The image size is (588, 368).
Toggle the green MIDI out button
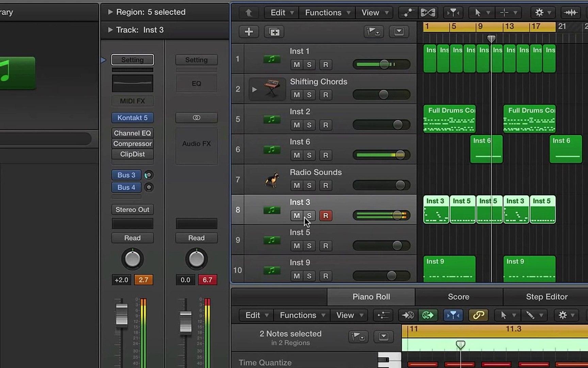tap(428, 315)
